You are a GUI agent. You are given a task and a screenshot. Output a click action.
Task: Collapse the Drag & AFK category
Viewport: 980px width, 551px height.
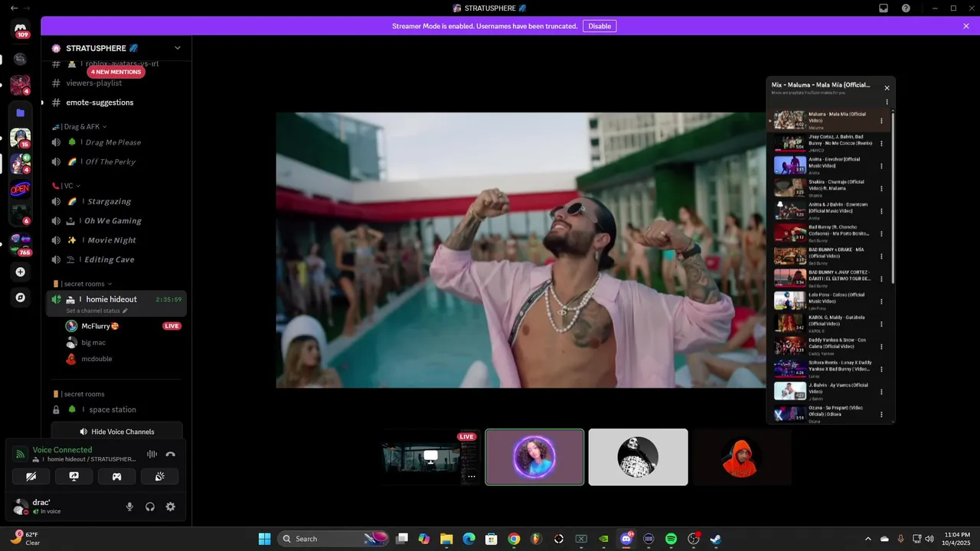click(80, 126)
